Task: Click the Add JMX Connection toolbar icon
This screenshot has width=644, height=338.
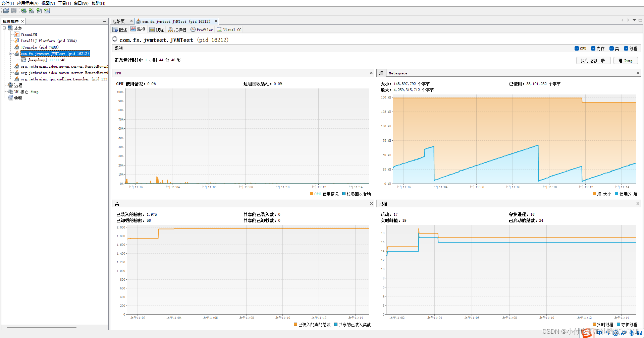Action: click(32, 11)
